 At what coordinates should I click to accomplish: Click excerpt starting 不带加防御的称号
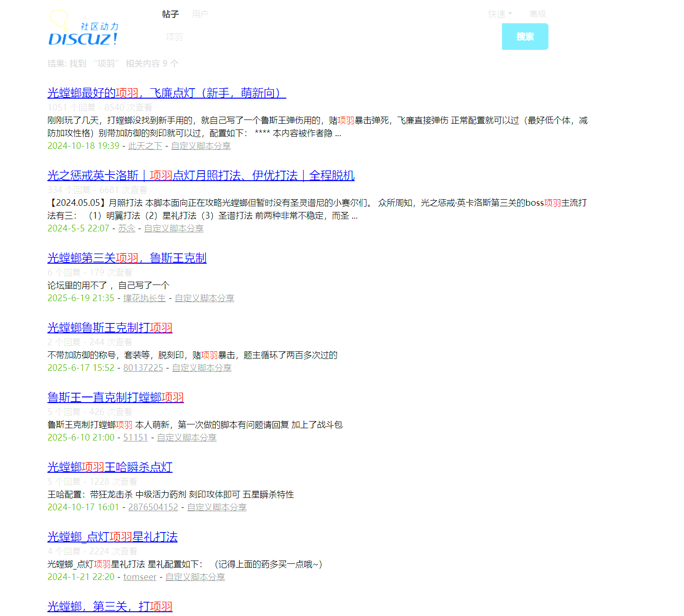coord(192,355)
